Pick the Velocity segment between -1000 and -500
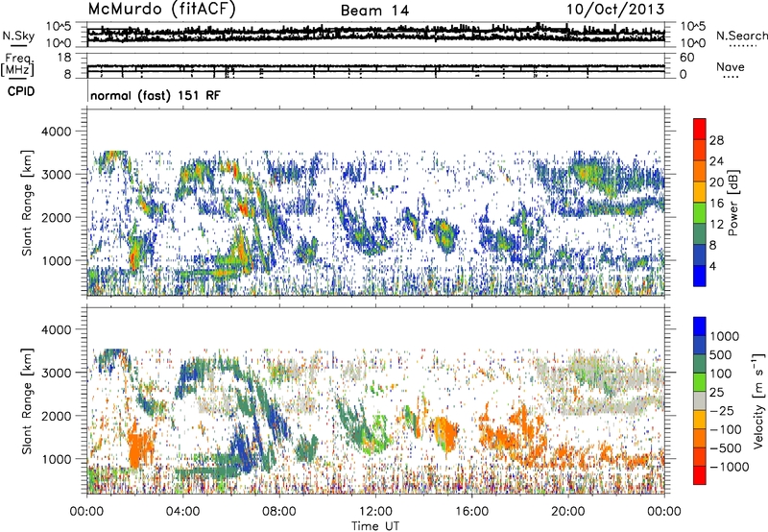The image size is (768, 532). [x=700, y=457]
